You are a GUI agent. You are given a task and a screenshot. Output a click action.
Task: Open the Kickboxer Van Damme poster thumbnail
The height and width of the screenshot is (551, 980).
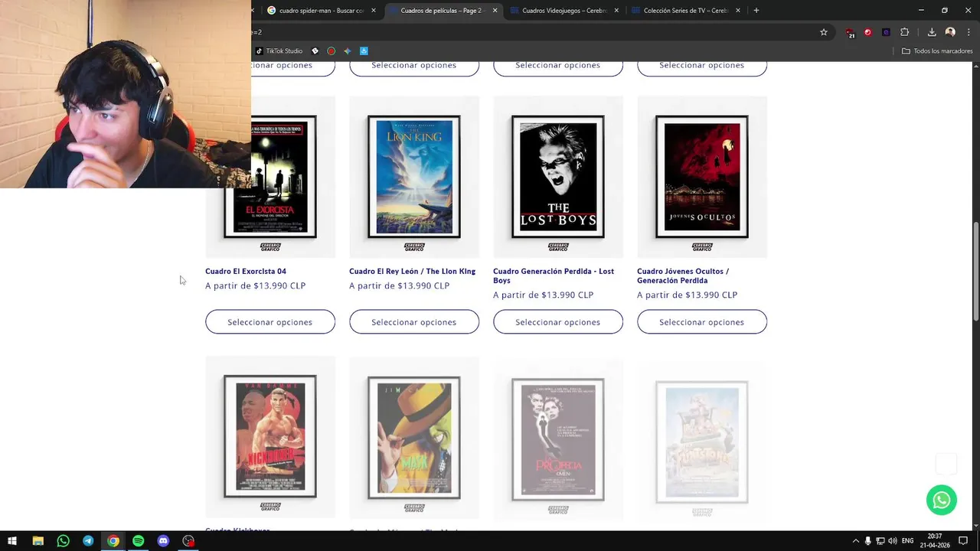(x=270, y=437)
